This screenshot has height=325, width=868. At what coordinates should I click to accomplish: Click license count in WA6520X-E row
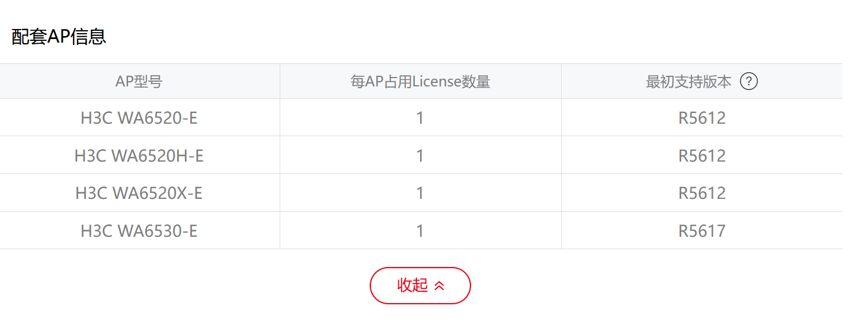pos(420,193)
